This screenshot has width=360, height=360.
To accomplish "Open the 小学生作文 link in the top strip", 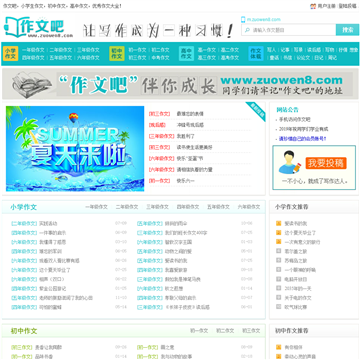I will coord(32,6).
